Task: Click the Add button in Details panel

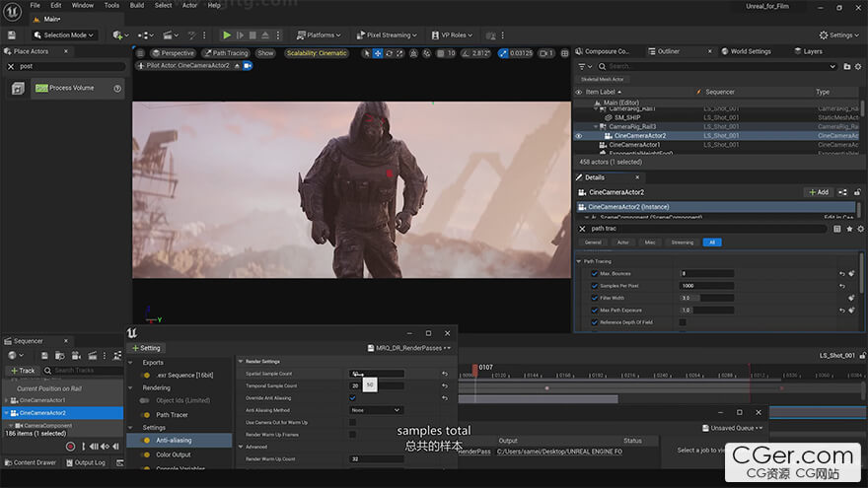Action: pyautogui.click(x=818, y=192)
